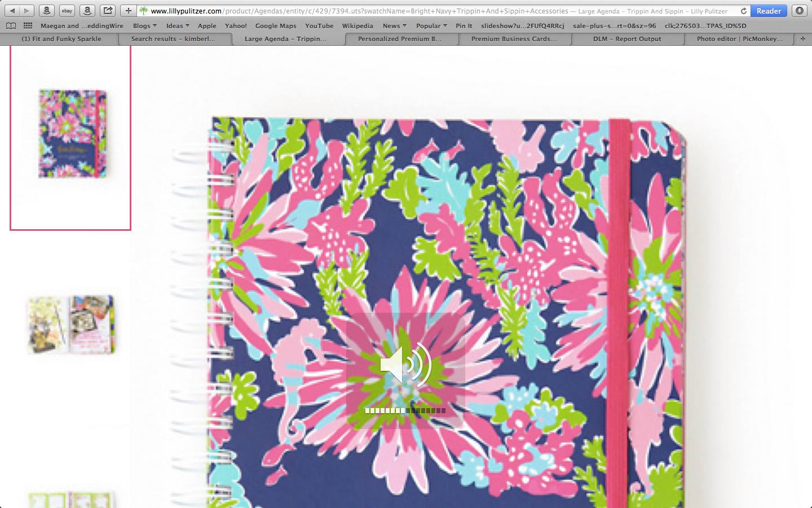Expand the Blogs bookmarks folder

pos(144,26)
